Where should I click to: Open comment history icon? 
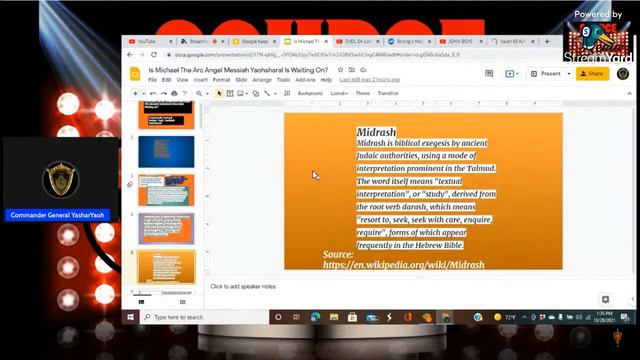click(x=489, y=73)
